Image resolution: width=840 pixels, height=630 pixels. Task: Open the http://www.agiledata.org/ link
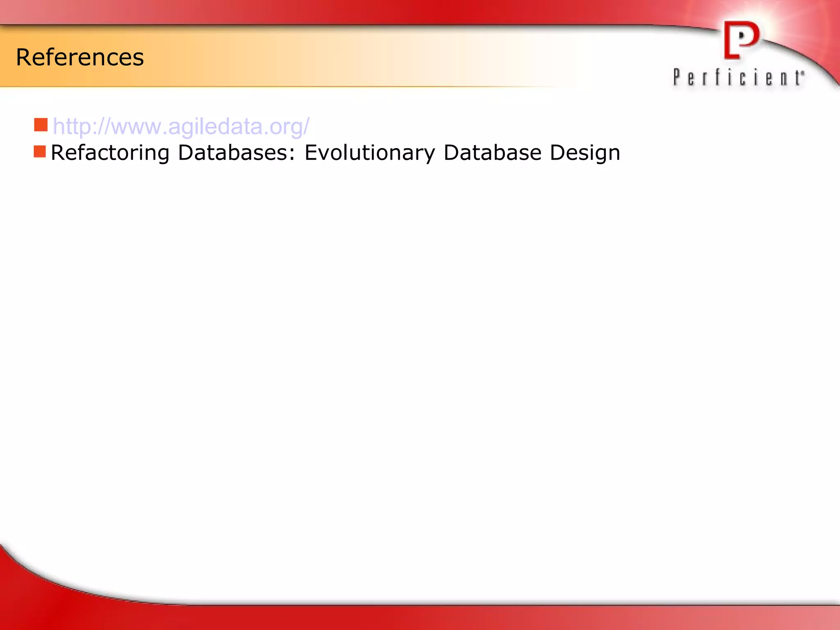click(181, 126)
